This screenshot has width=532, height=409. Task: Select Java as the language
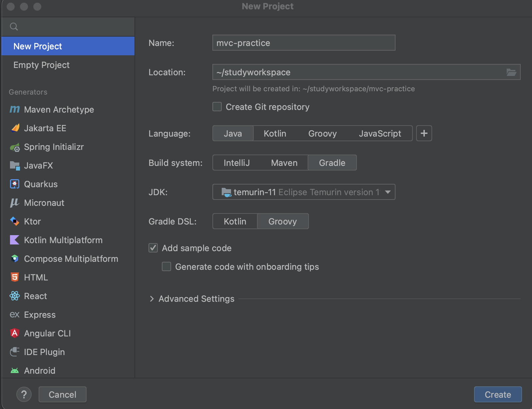(233, 133)
